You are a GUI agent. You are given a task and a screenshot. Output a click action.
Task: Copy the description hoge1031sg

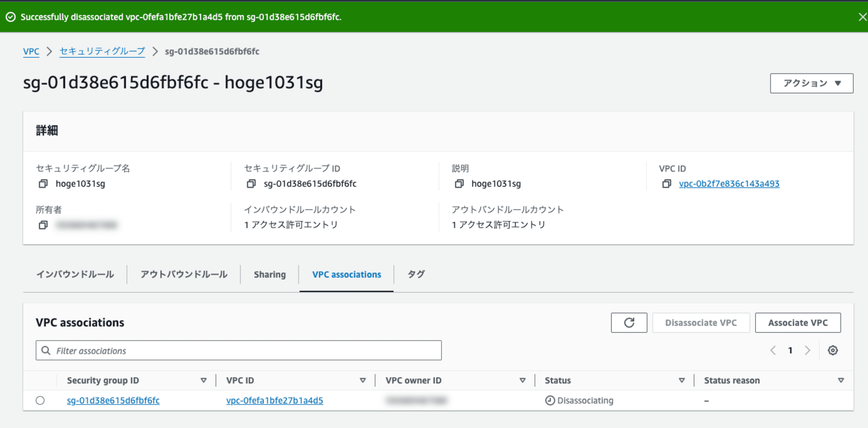[459, 184]
